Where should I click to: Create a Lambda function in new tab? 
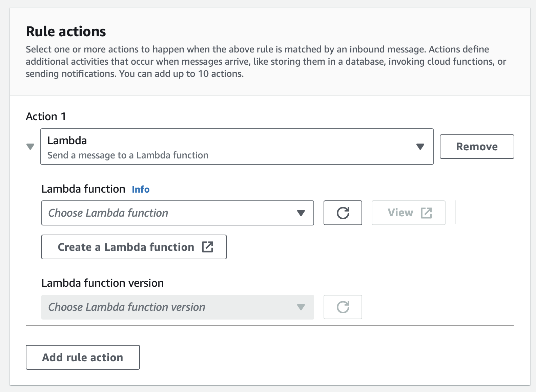pos(134,247)
